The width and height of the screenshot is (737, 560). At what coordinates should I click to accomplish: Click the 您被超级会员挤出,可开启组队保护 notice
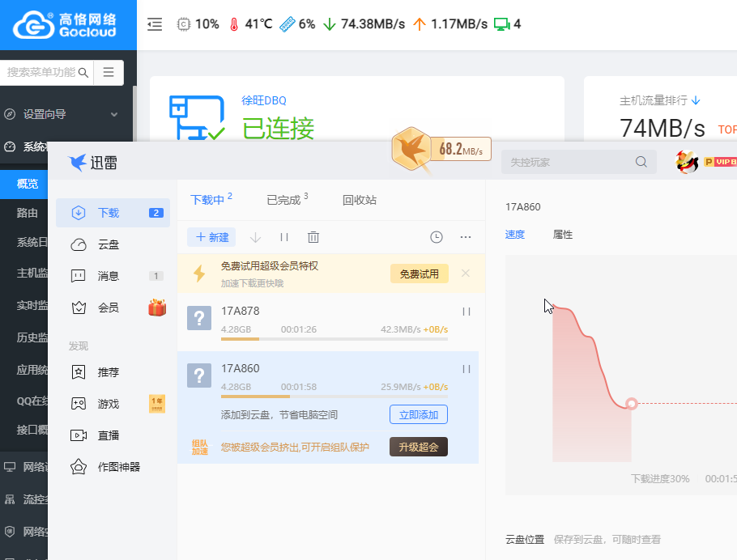click(295, 448)
